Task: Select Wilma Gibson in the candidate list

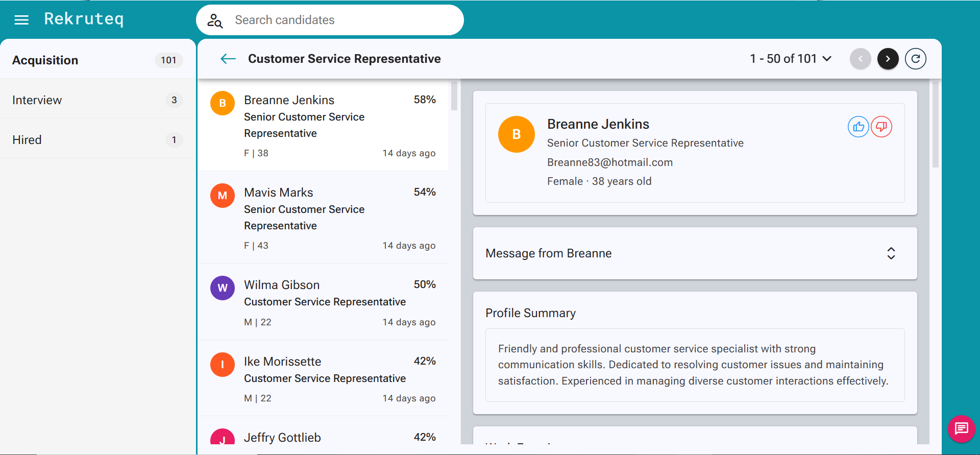Action: pyautogui.click(x=323, y=302)
